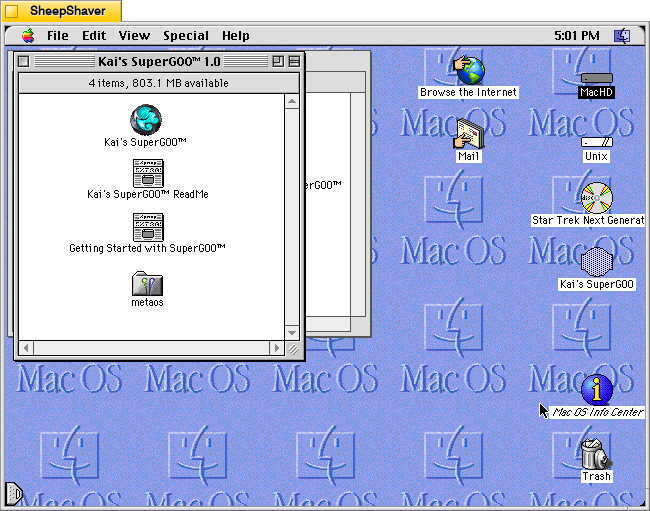This screenshot has width=650, height=511.
Task: Select the MacHD hard drive icon
Action: click(x=597, y=78)
